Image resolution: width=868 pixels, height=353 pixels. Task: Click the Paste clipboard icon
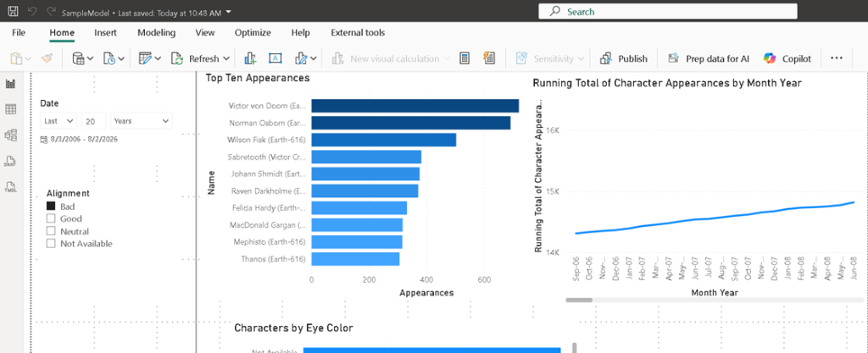16,58
